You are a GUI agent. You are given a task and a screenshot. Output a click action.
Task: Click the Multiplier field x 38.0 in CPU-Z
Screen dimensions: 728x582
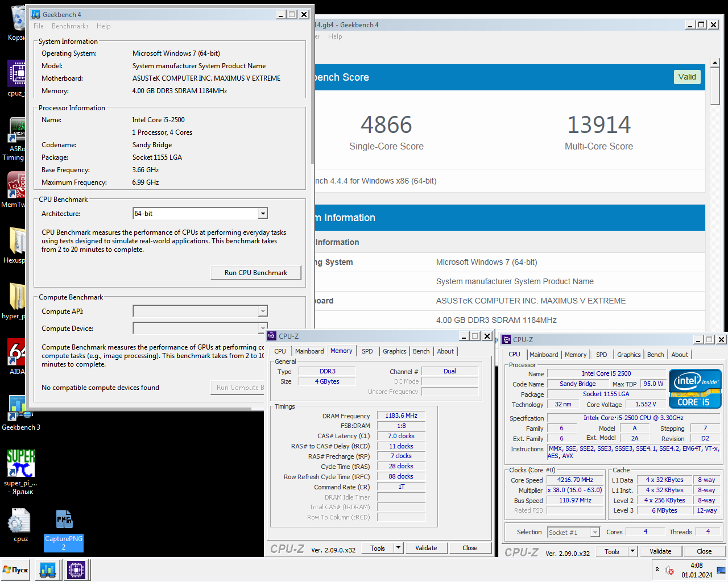click(x=575, y=490)
